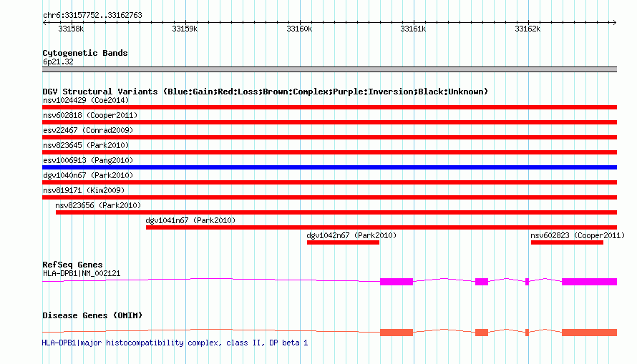Click the esv22467 (Conrad2009) label
637x364 pixels.
(88, 130)
